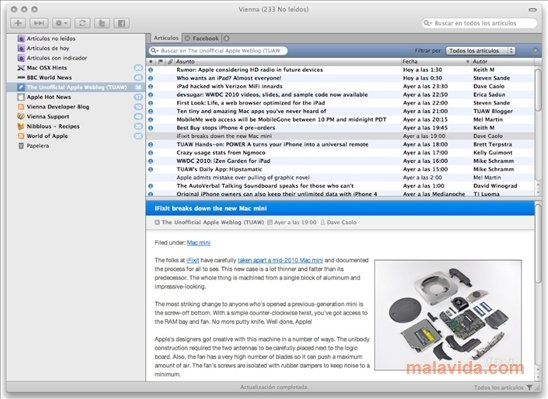The image size is (548, 399).
Task: Click the skip to next unread button
Action: tap(39, 23)
